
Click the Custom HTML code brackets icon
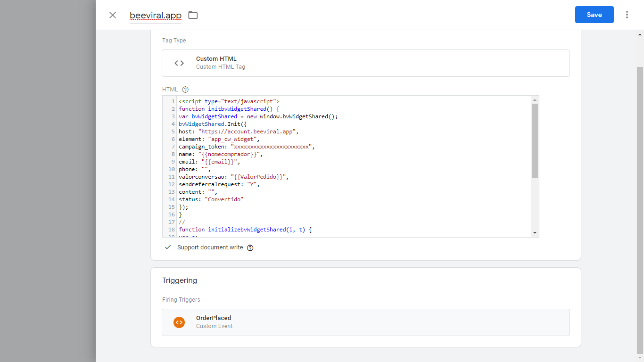(179, 63)
